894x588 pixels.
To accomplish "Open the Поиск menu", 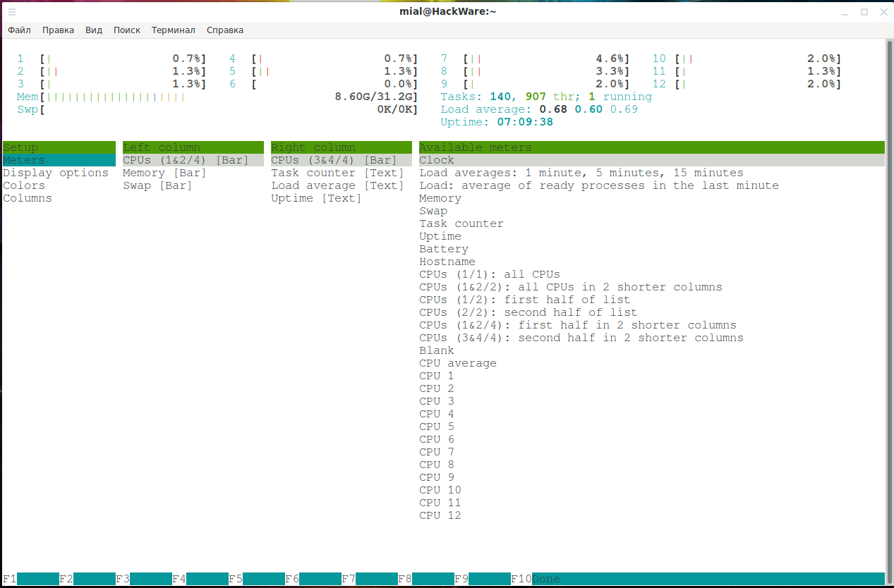I will (127, 30).
